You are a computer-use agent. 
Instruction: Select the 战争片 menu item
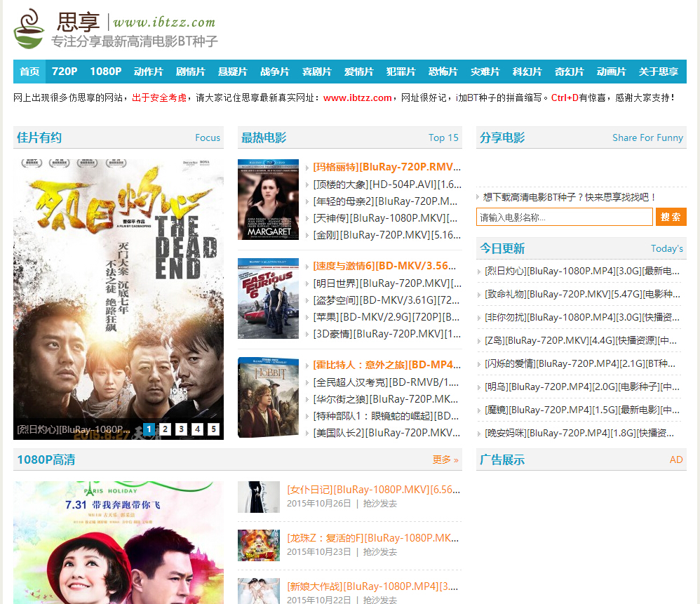point(274,72)
